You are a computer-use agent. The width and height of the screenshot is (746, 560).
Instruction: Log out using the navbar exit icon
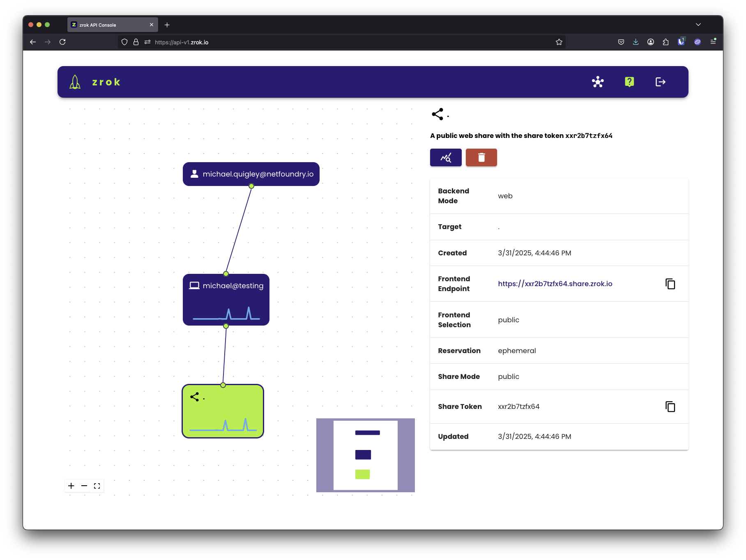tap(661, 82)
